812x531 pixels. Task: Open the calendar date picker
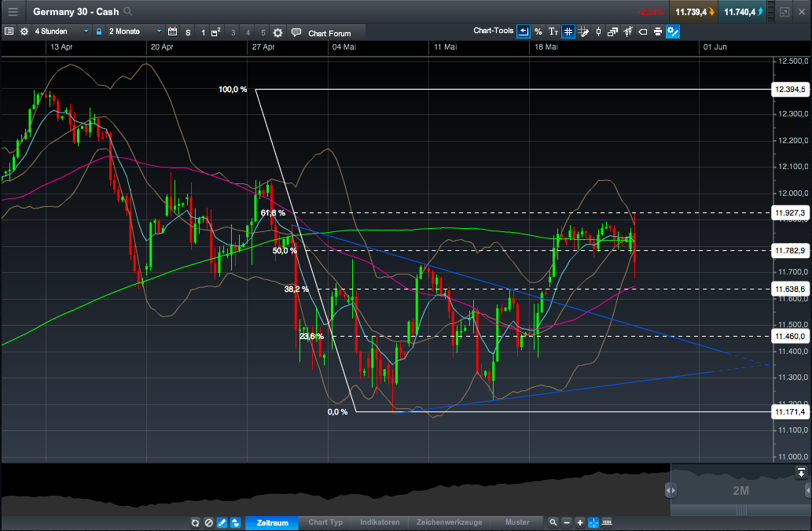pyautogui.click(x=172, y=31)
